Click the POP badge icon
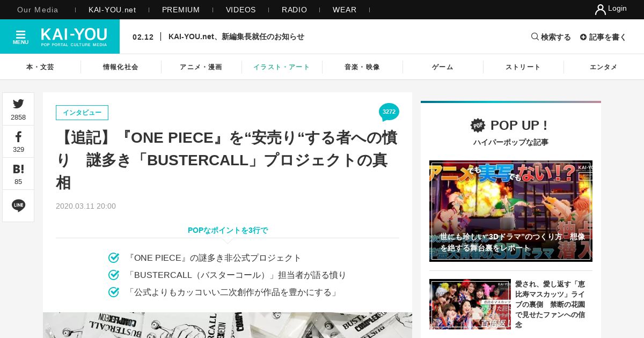 coord(478,125)
